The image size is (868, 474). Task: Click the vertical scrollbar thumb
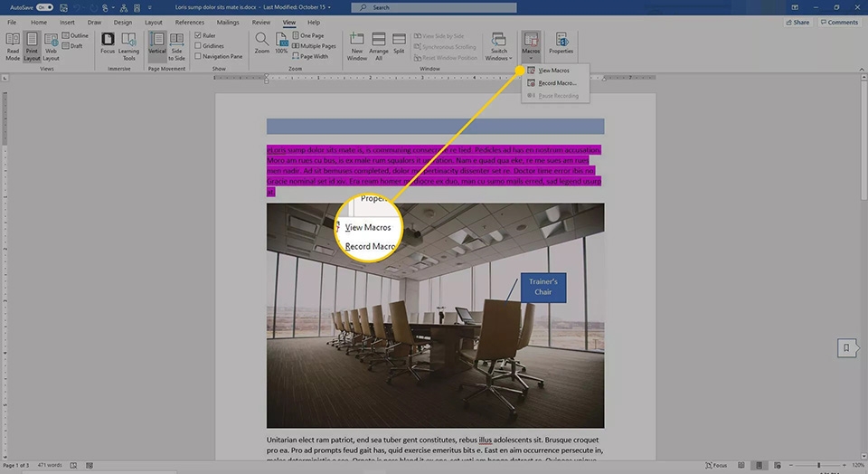coord(864,141)
